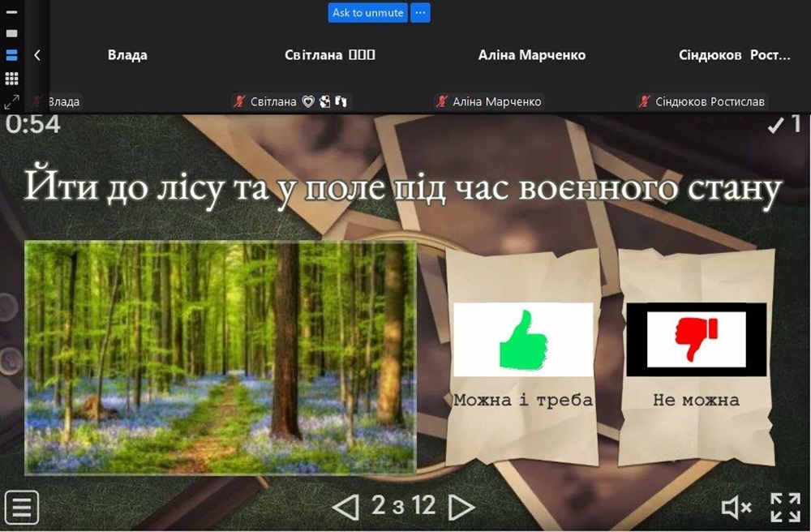Click muted mic icon next to Аліна Марченко label
This screenshot has height=532, width=811.
[x=441, y=101]
